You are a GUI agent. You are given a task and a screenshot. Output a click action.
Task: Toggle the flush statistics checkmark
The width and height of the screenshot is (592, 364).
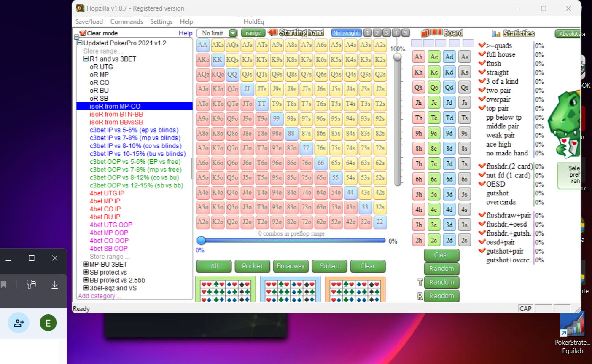pyautogui.click(x=482, y=63)
